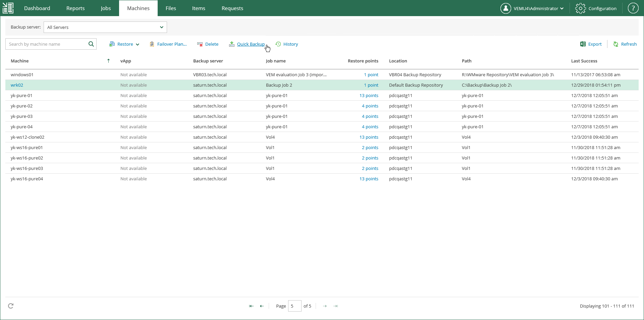Sort by vApp column header
Image resolution: width=644 pixels, height=320 pixels.
[126, 61]
